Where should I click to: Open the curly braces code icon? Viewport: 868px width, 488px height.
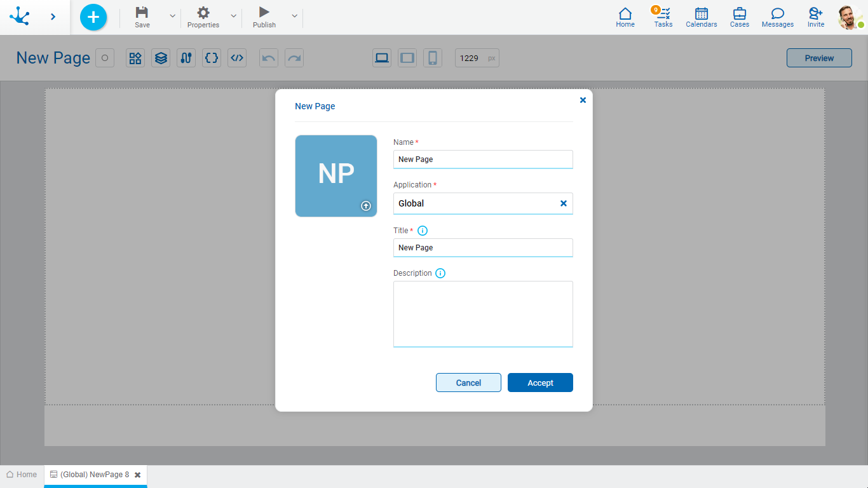(x=212, y=58)
